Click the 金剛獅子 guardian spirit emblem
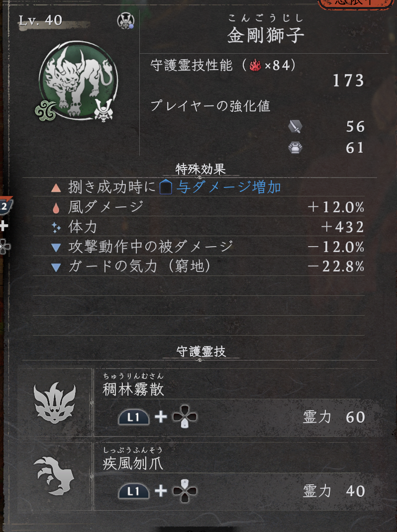This screenshot has height=532, width=397. tap(78, 80)
